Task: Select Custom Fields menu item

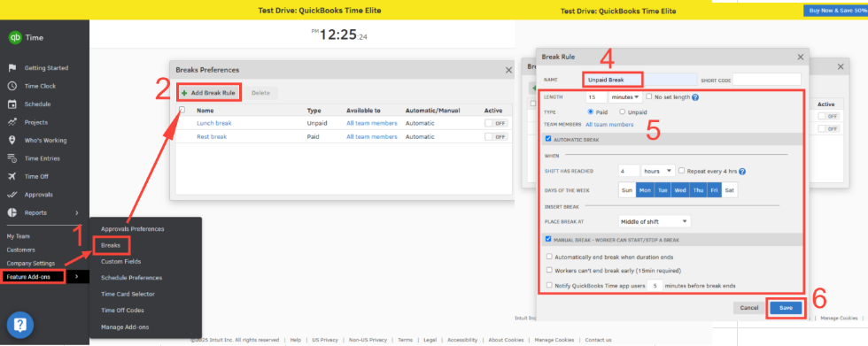Action: tap(120, 261)
